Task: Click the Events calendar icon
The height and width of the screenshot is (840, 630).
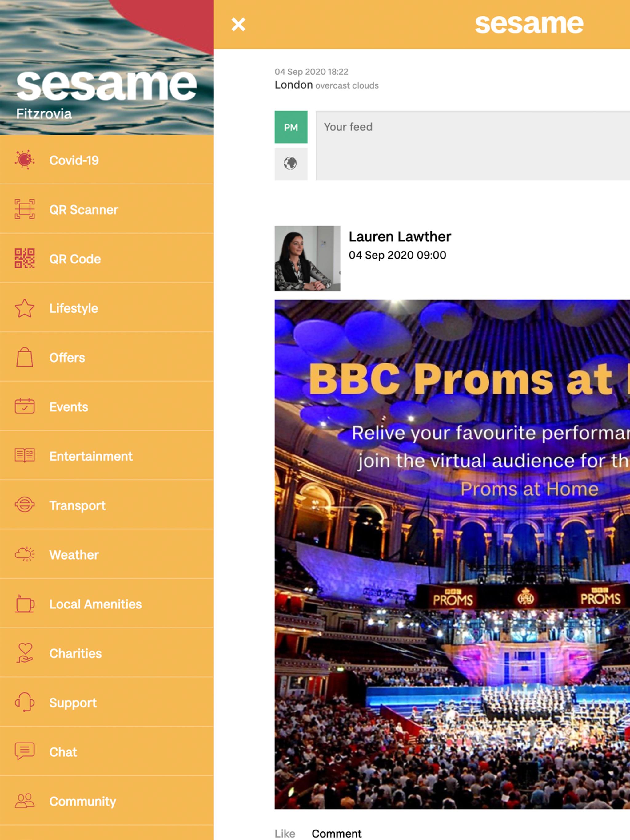Action: [x=24, y=406]
